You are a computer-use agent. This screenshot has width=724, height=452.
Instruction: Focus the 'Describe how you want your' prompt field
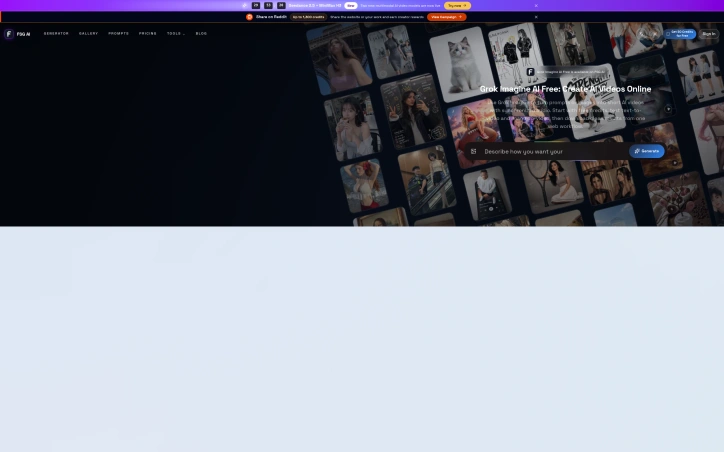(x=553, y=151)
